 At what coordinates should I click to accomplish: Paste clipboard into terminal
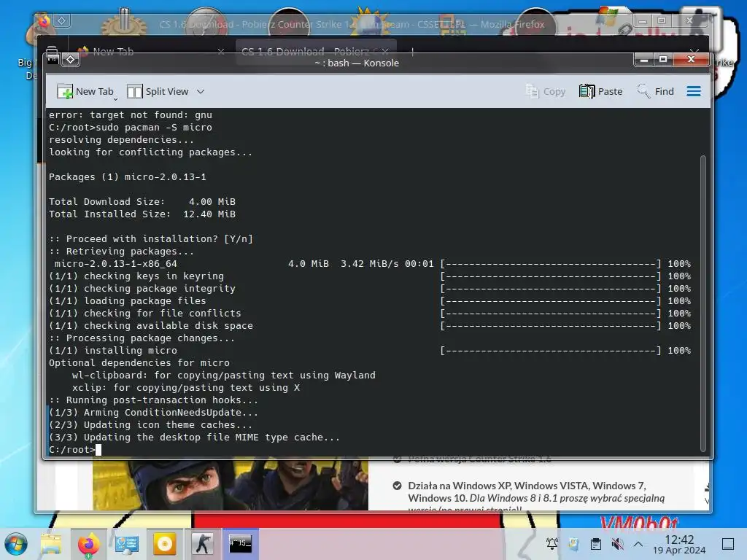click(601, 91)
